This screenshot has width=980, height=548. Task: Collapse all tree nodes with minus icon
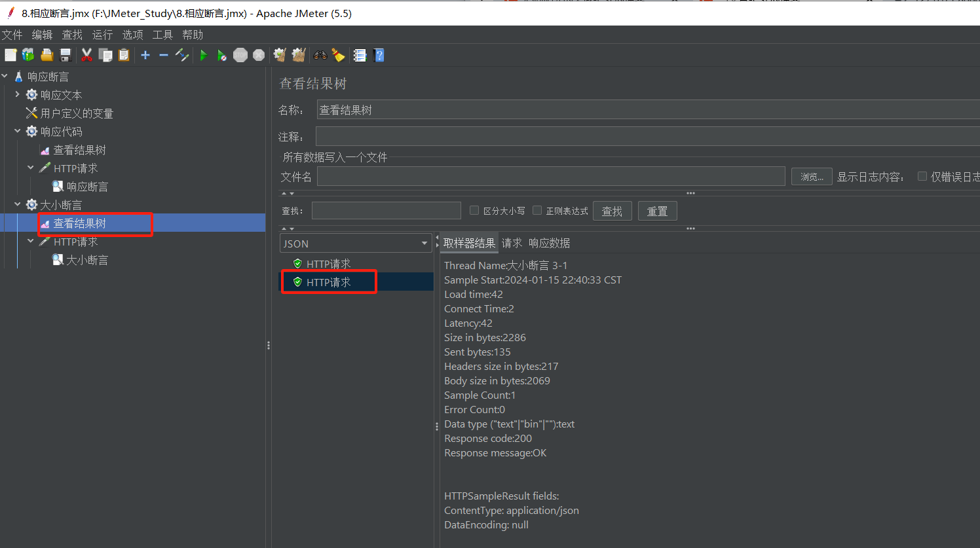pos(164,55)
